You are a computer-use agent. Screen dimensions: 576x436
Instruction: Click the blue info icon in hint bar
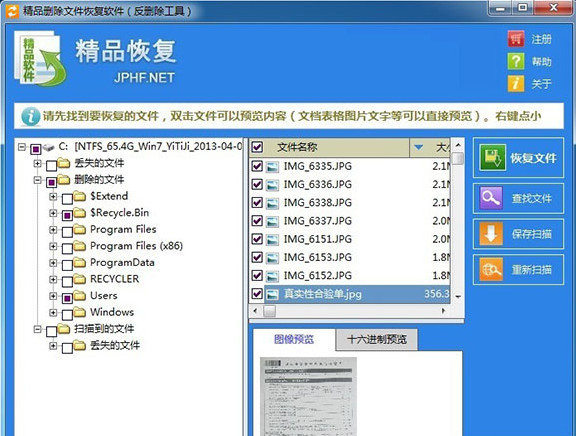[30, 116]
